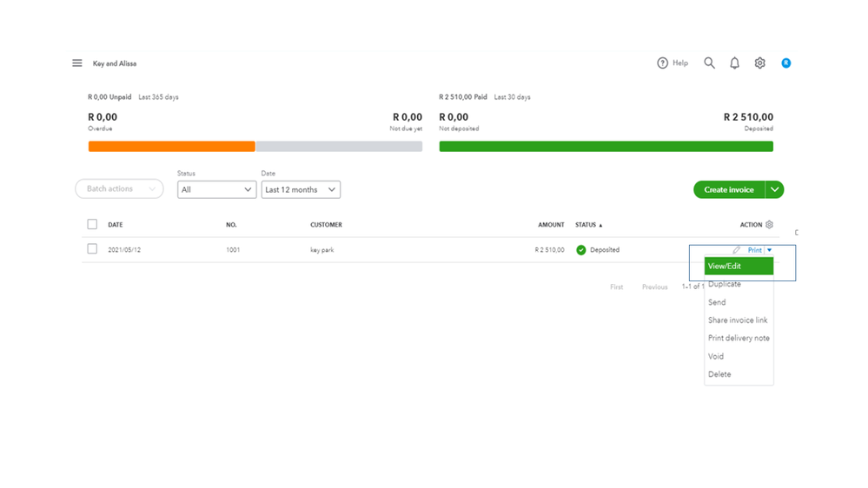Click the search magnifier icon
The height and width of the screenshot is (488, 868).
709,63
